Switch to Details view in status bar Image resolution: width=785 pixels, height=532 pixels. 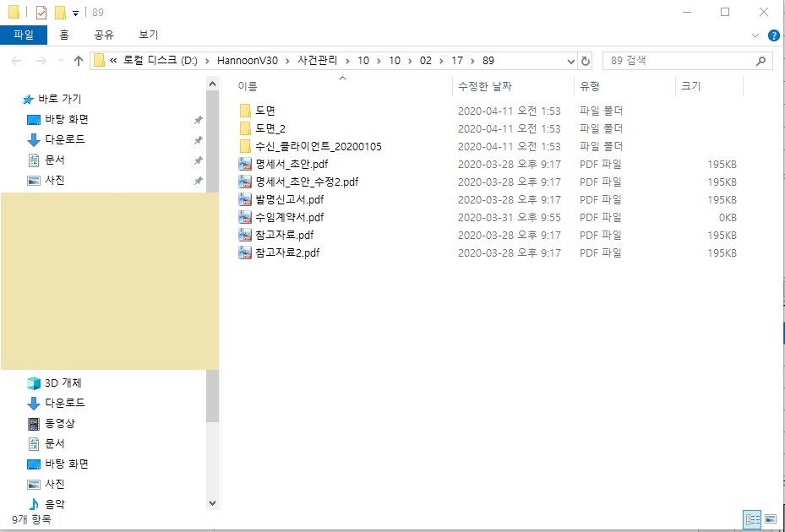pyautogui.click(x=752, y=519)
